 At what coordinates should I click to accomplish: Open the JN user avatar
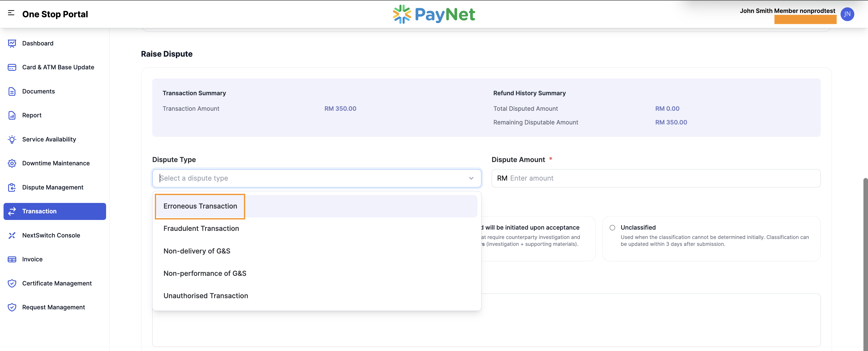pyautogui.click(x=847, y=14)
